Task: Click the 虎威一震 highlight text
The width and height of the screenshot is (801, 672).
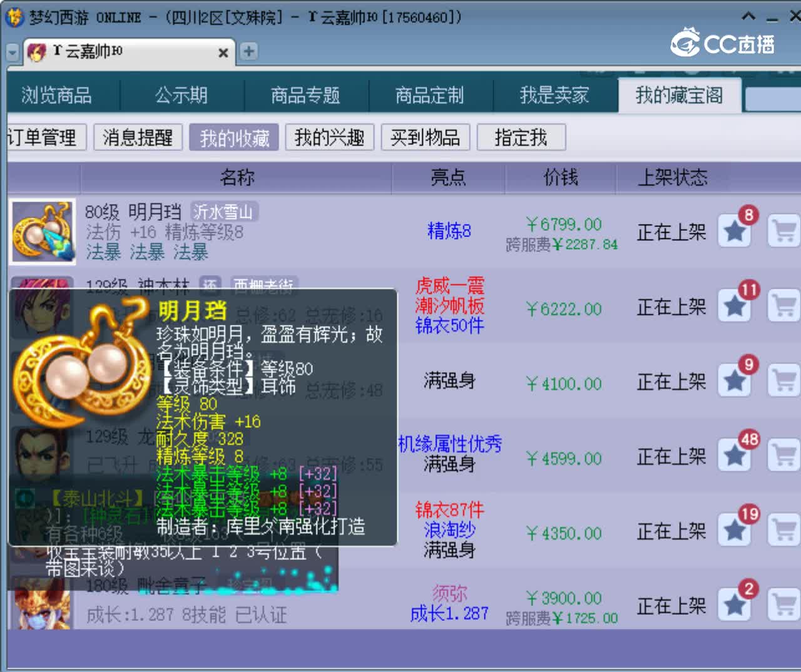Action: (449, 286)
